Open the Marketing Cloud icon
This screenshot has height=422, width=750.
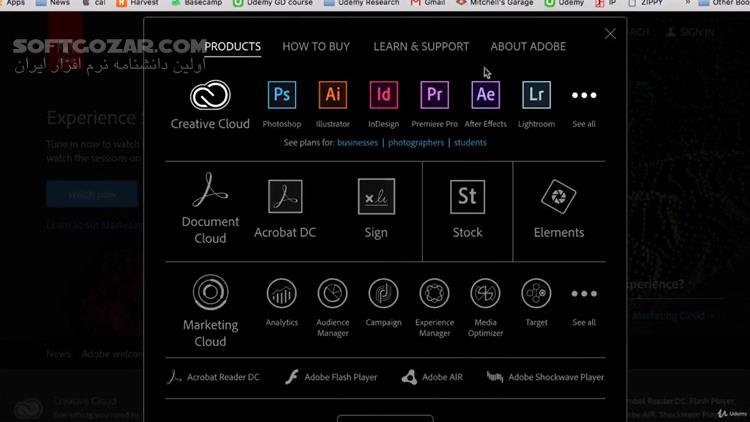[210, 292]
